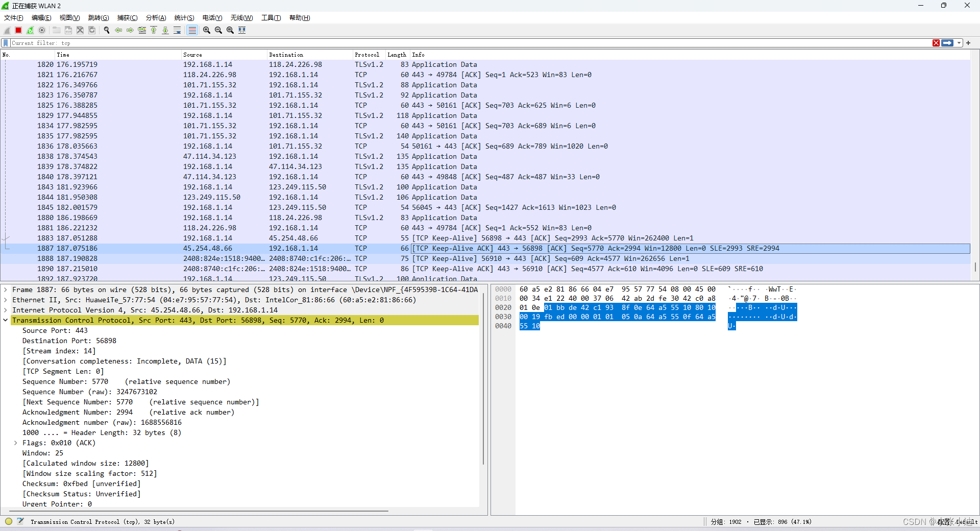
Task: Select packet 1888 IPv6 Keep-Alive row
Action: [x=485, y=259]
